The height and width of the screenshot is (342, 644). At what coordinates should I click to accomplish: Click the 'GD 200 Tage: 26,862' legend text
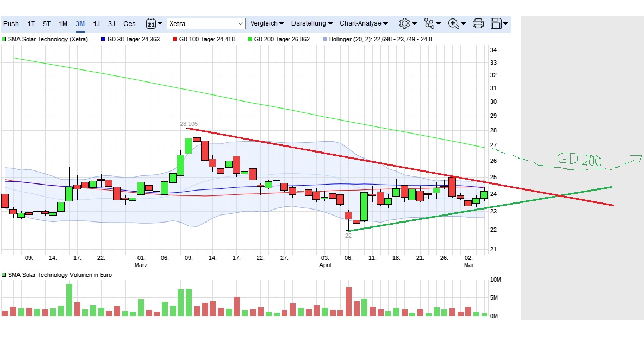pos(282,40)
